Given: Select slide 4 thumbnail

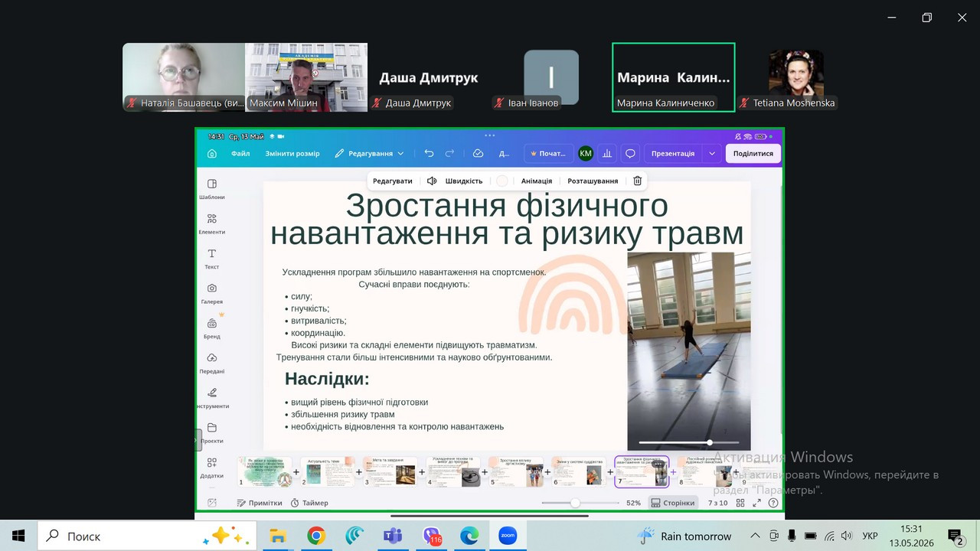Looking at the screenshot, I should pos(453,471).
